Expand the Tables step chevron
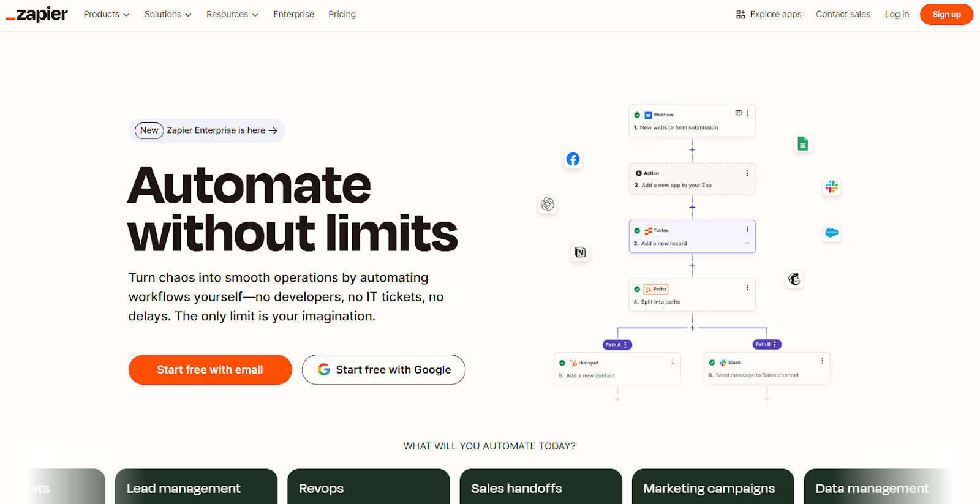The image size is (980, 504). (747, 243)
